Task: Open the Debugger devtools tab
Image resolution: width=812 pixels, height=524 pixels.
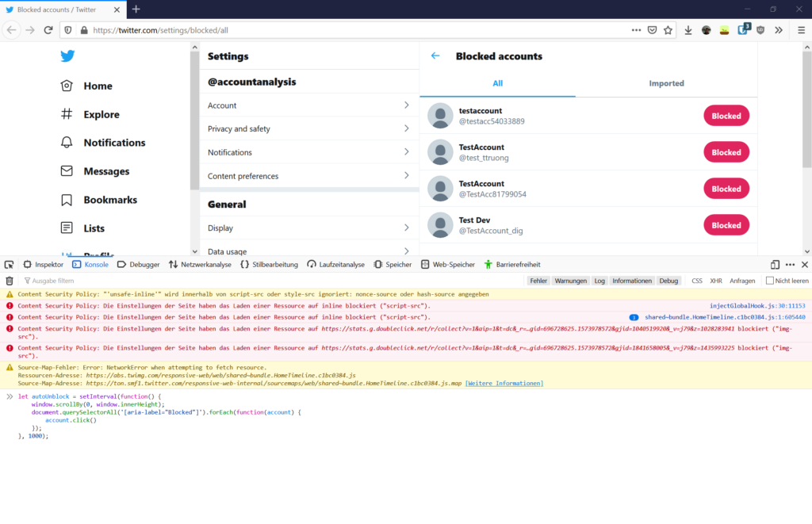Action: pyautogui.click(x=139, y=265)
